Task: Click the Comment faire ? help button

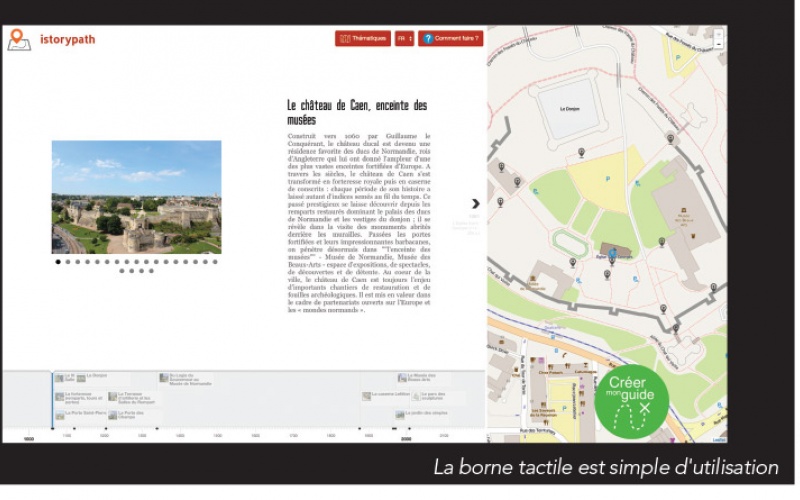Action: click(x=451, y=39)
